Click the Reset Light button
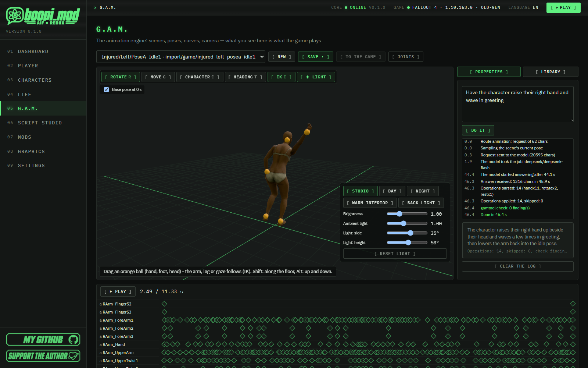The height and width of the screenshot is (368, 588). coord(395,254)
